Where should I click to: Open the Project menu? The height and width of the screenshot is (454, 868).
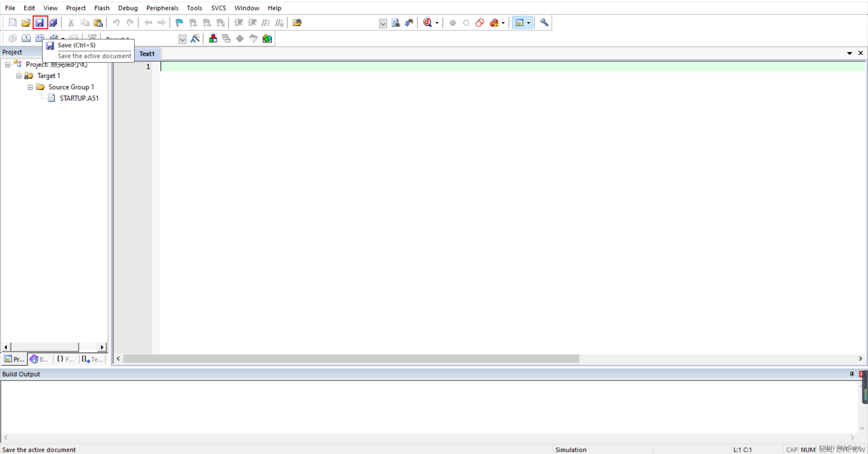click(x=75, y=8)
